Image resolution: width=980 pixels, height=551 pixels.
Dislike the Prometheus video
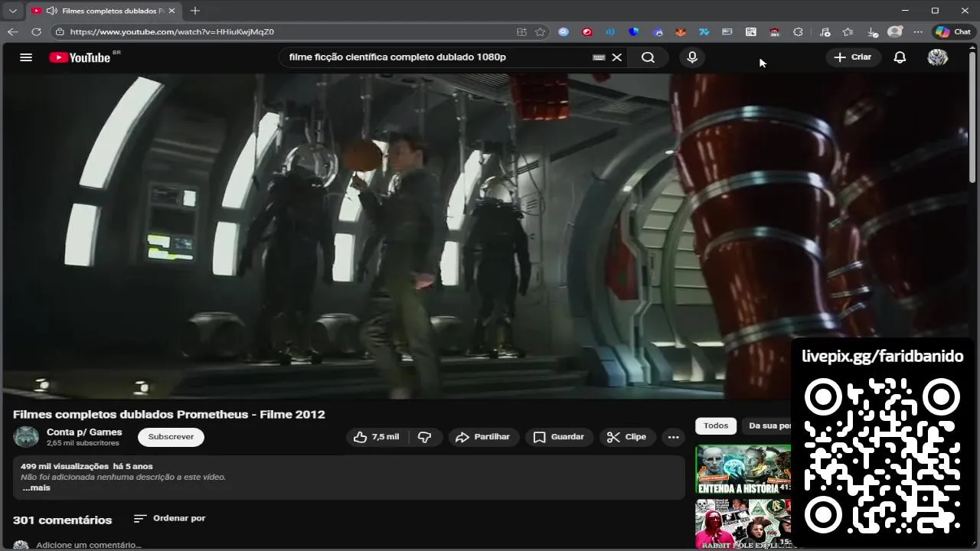tap(424, 437)
